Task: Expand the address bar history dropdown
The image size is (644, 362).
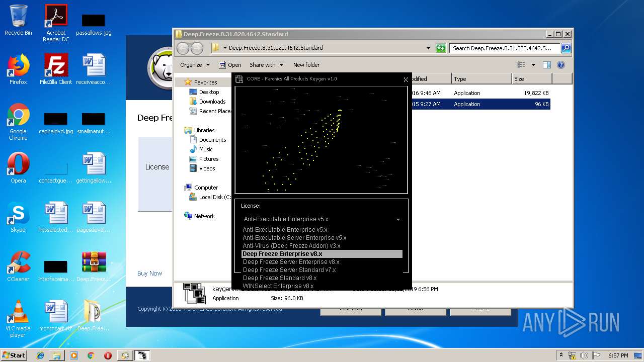Action: click(x=428, y=48)
